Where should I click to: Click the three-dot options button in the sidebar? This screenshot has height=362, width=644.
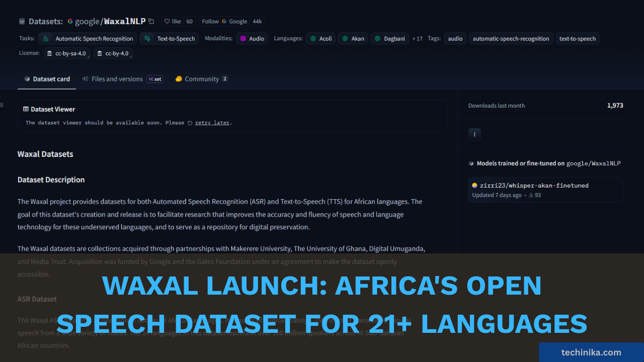(474, 134)
